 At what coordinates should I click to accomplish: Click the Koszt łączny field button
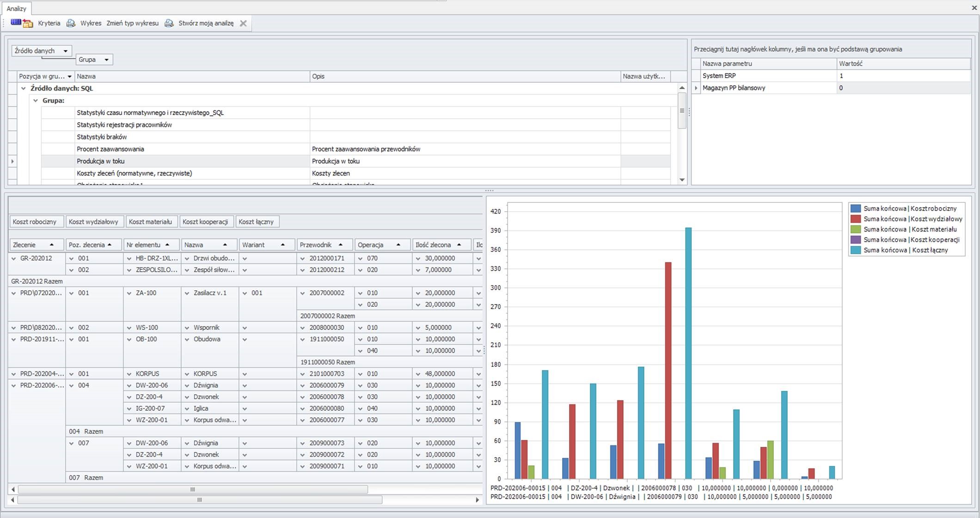click(256, 222)
